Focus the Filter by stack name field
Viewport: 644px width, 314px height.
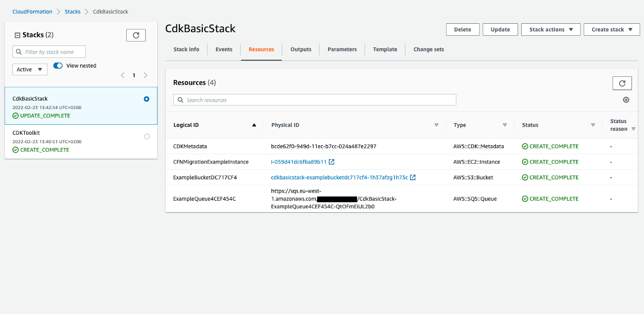(49, 52)
